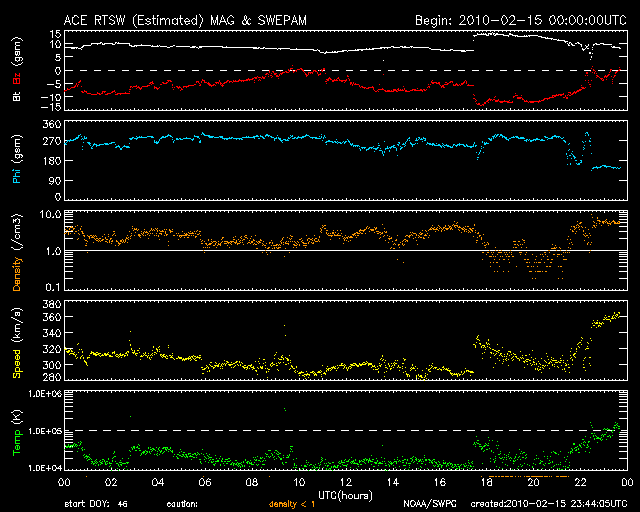
Task: Click the 12 hour tick label
Action: coord(345,482)
